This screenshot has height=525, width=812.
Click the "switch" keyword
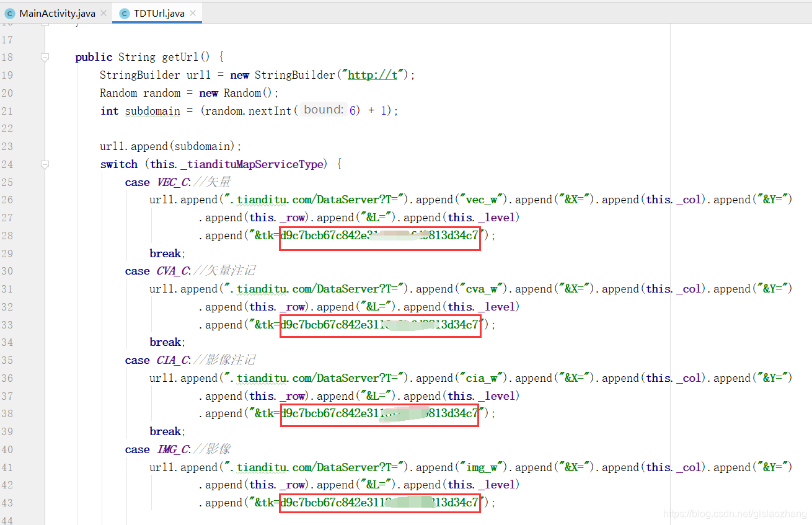point(119,164)
